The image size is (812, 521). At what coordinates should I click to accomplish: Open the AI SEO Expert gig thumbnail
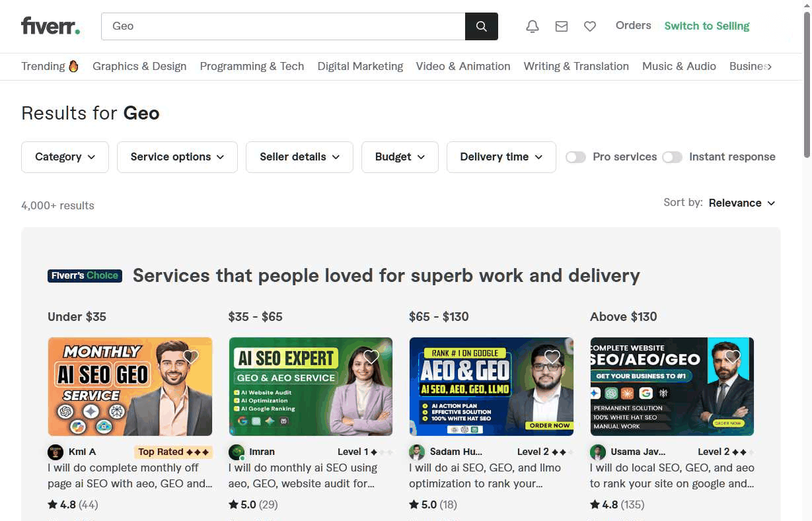coord(311,386)
